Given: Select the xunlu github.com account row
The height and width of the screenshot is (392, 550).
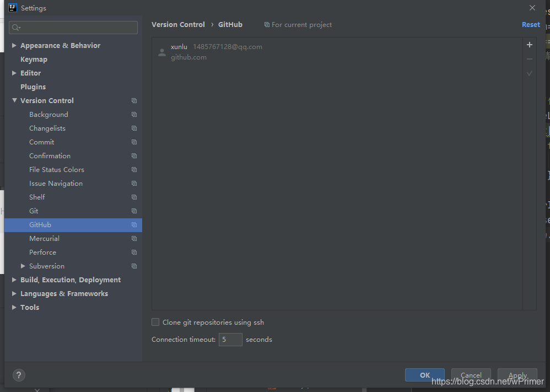Looking at the screenshot, I should pos(337,52).
